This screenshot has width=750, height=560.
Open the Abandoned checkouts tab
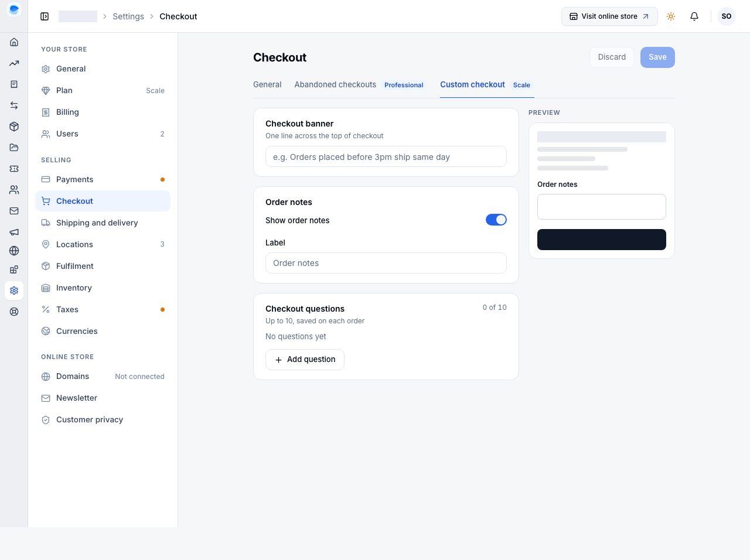coord(359,84)
